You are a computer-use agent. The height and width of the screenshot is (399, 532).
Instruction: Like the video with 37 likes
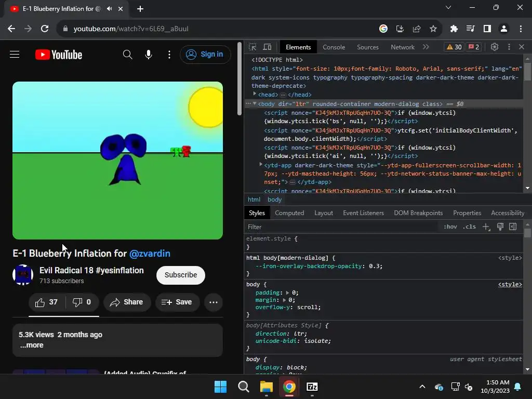(x=46, y=302)
